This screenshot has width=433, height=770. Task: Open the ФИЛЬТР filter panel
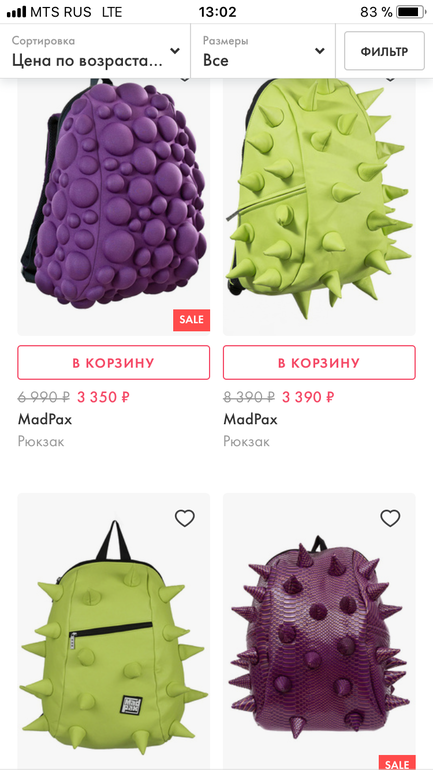coord(384,51)
